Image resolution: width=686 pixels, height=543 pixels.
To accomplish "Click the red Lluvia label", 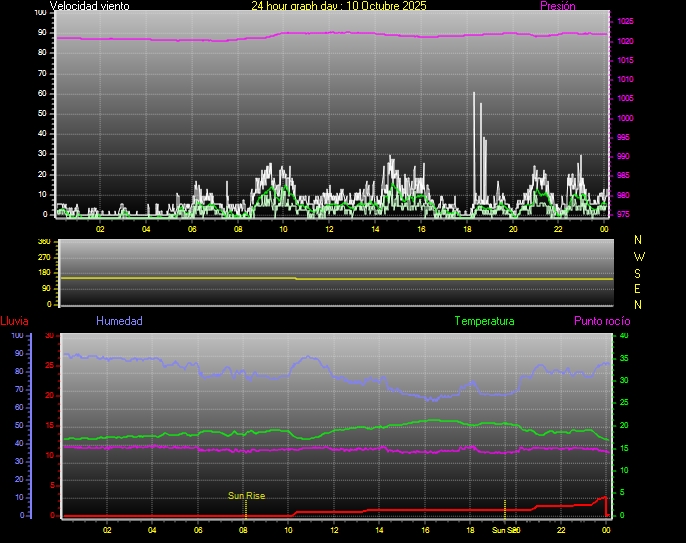I will [x=14, y=321].
